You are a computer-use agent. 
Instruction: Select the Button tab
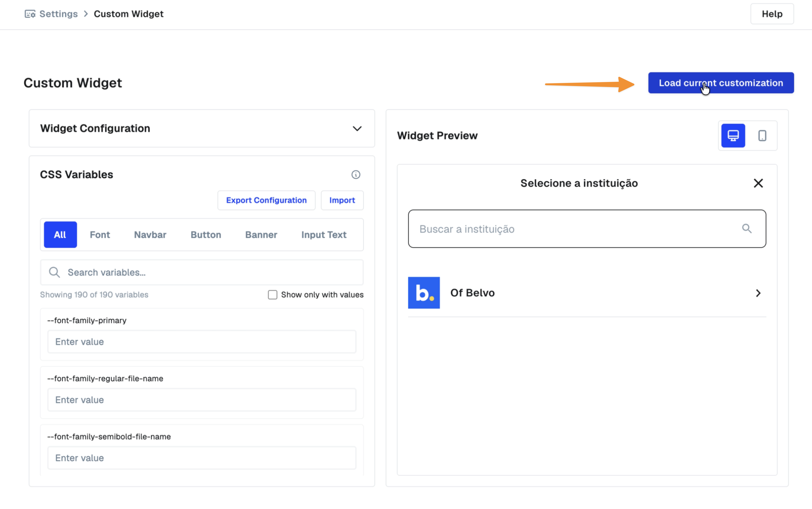click(x=205, y=235)
